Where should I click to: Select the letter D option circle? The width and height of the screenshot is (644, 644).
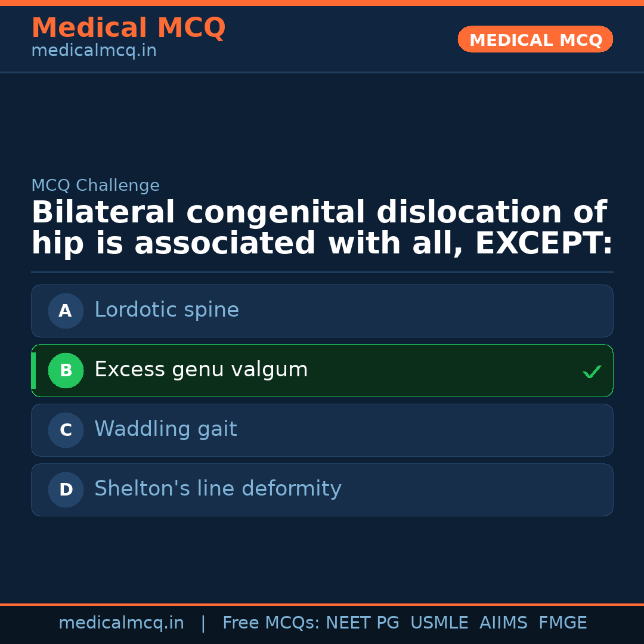click(66, 490)
